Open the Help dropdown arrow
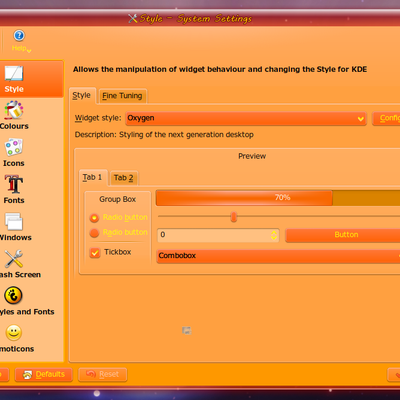 click(29, 51)
